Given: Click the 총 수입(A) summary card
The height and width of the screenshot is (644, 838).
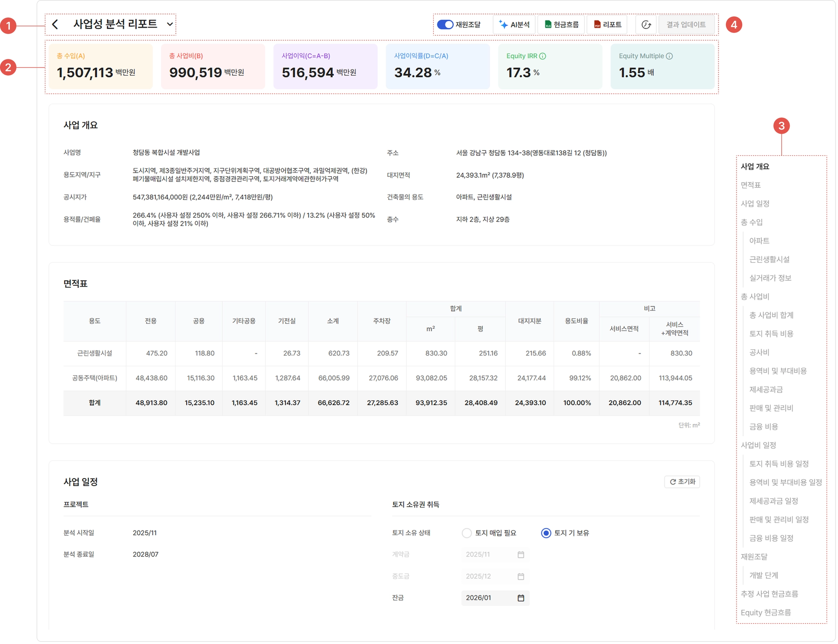Looking at the screenshot, I should coord(100,67).
